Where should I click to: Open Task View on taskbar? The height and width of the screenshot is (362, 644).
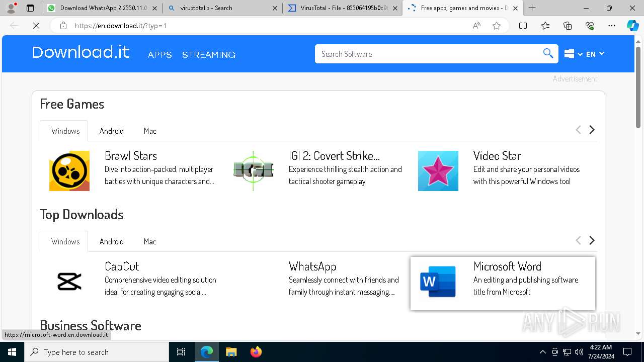pyautogui.click(x=181, y=352)
